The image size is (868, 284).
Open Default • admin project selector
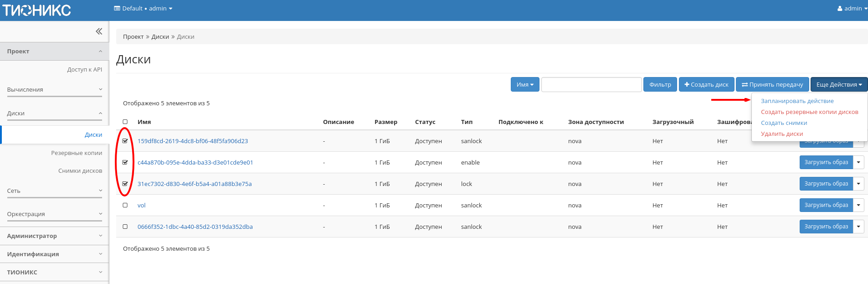[143, 8]
